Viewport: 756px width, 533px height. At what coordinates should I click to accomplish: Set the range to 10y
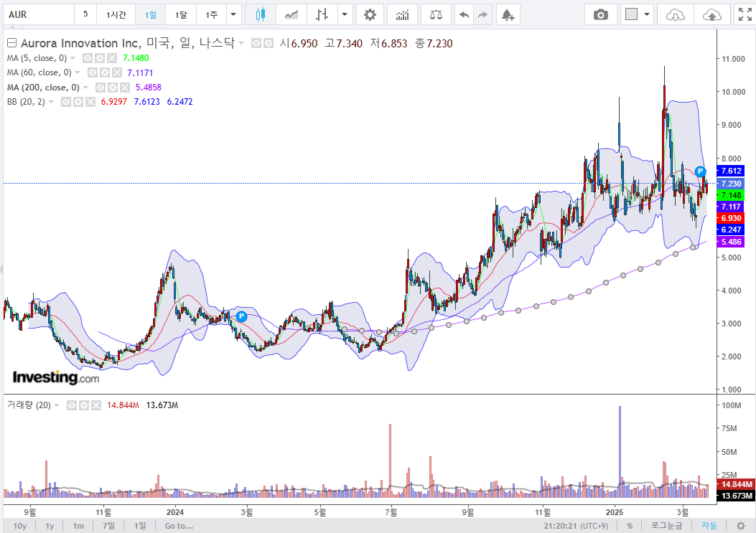coord(20,526)
